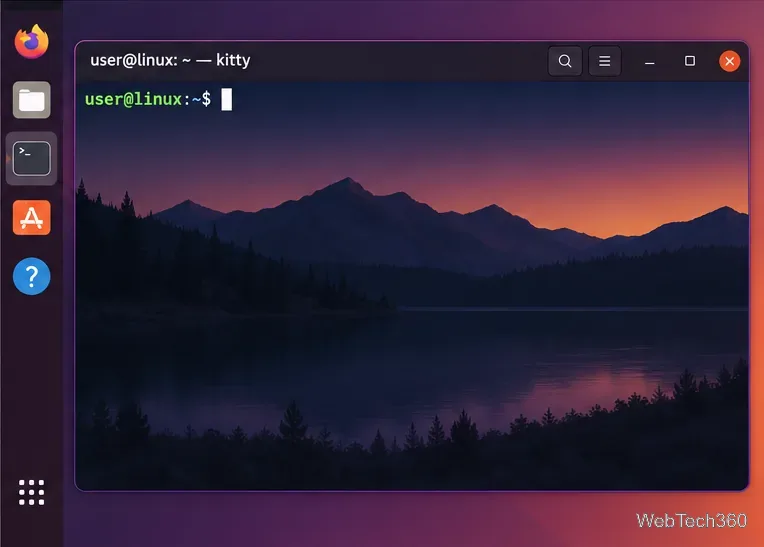Click the search icon in kitty titlebar
This screenshot has width=764, height=547.
(x=565, y=61)
